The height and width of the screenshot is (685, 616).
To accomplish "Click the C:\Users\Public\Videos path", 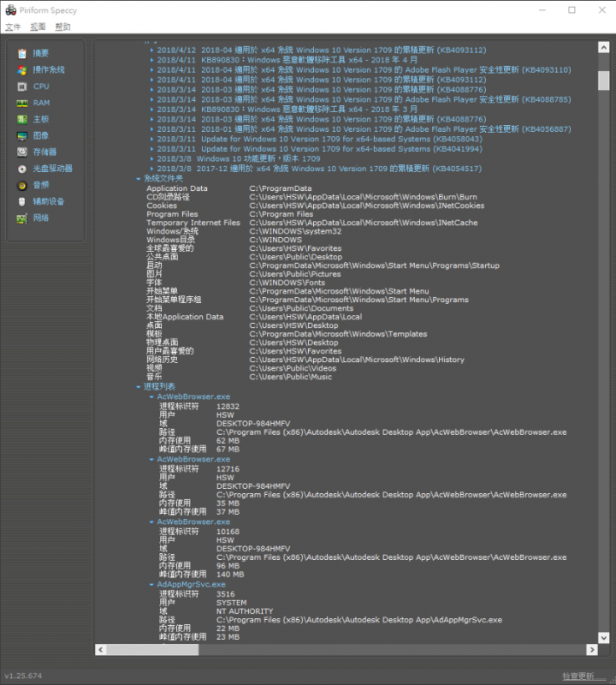I will [x=293, y=369].
